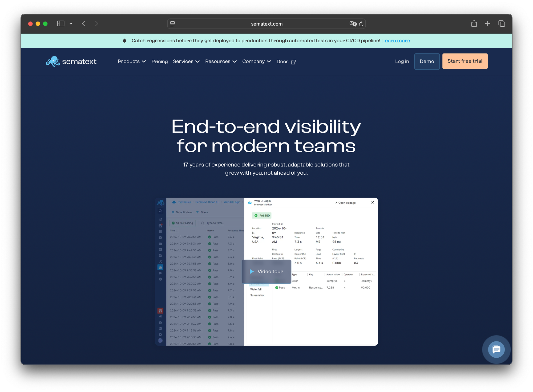Open the Docs external link
Image resolution: width=533 pixels, height=392 pixels.
pyautogui.click(x=286, y=62)
